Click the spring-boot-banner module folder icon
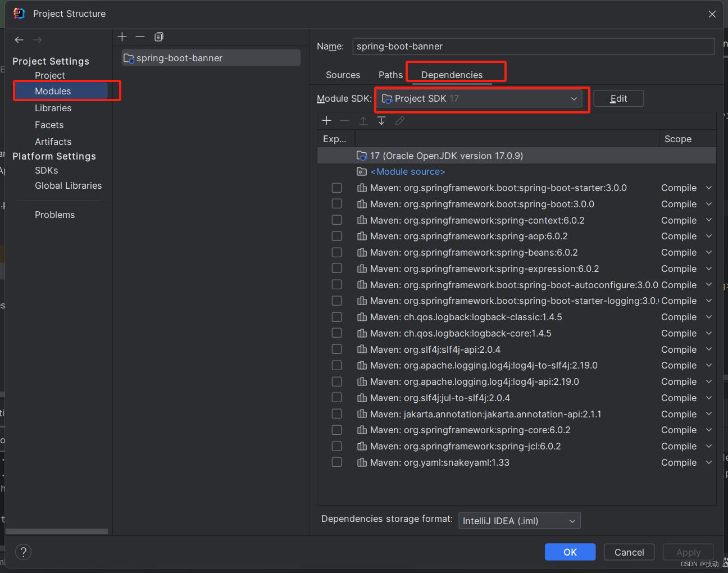 [129, 58]
